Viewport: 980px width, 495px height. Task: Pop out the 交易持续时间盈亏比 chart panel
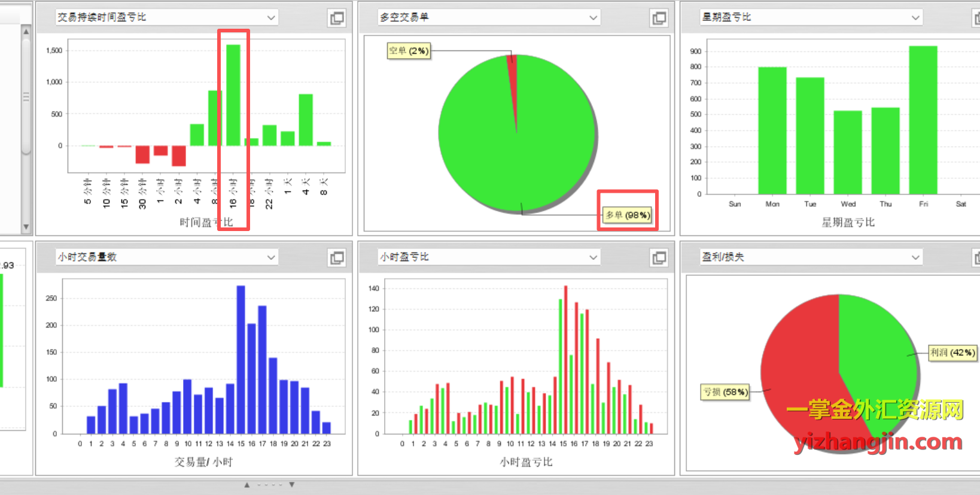click(337, 19)
